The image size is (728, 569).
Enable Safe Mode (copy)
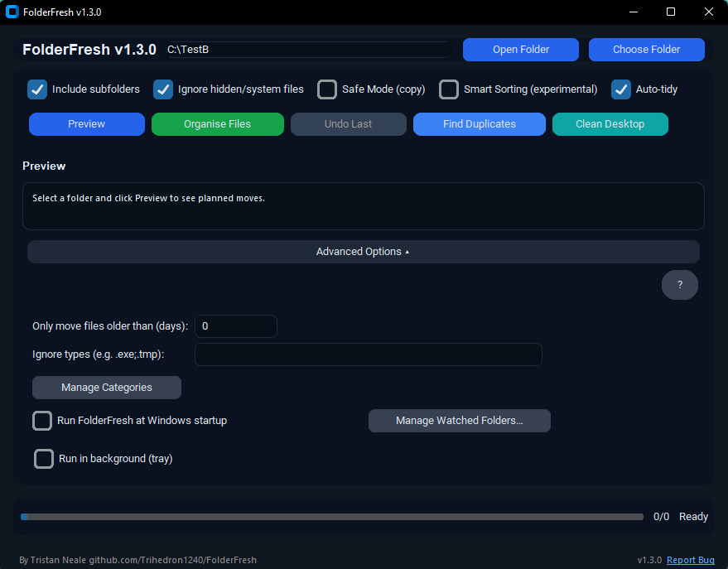click(x=327, y=89)
